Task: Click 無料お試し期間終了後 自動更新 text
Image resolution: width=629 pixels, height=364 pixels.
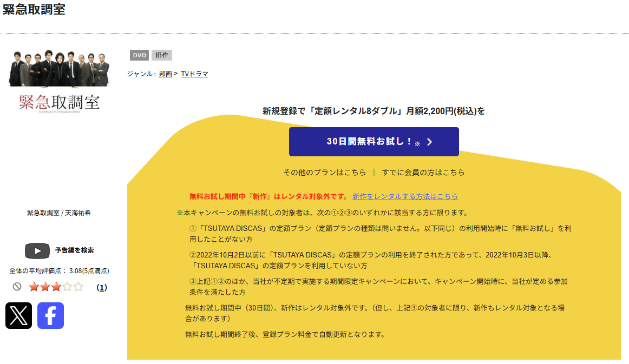Action: (x=285, y=334)
